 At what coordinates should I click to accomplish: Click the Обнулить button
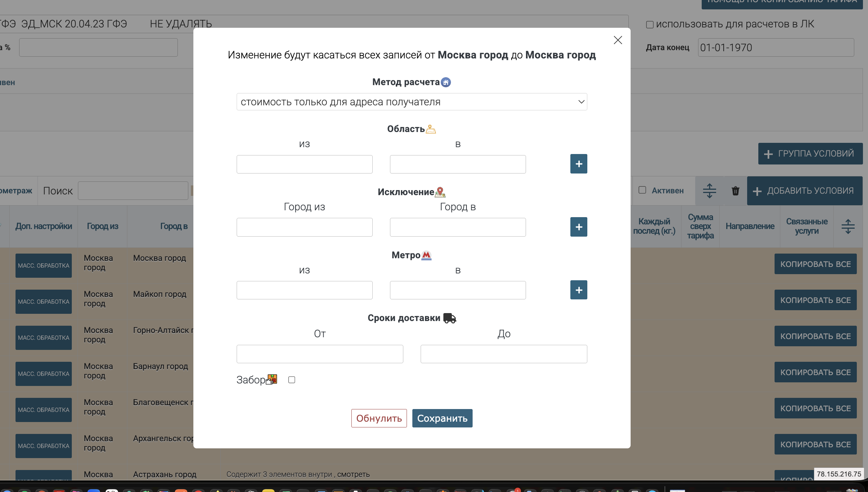379,418
